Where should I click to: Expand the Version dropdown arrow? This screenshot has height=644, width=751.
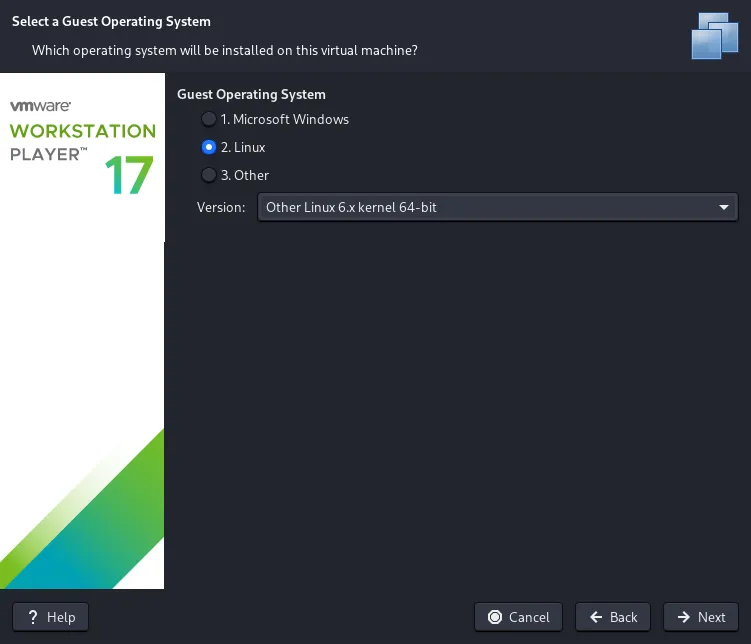point(723,207)
